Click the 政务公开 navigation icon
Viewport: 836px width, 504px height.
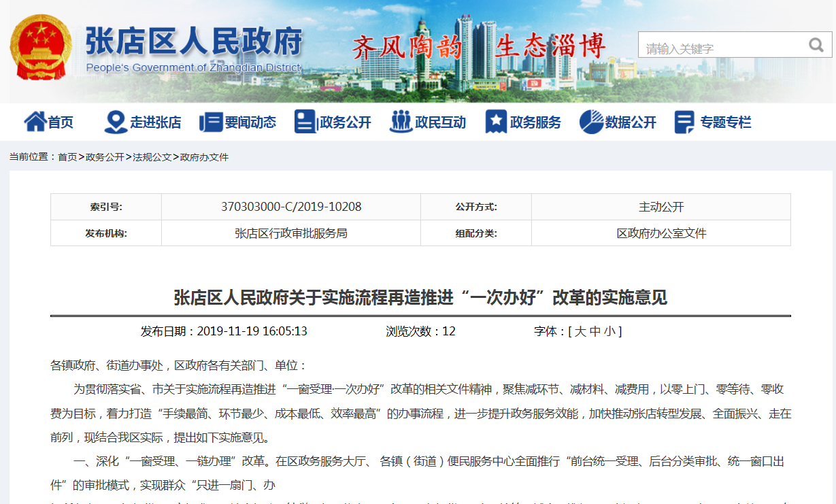click(305, 122)
